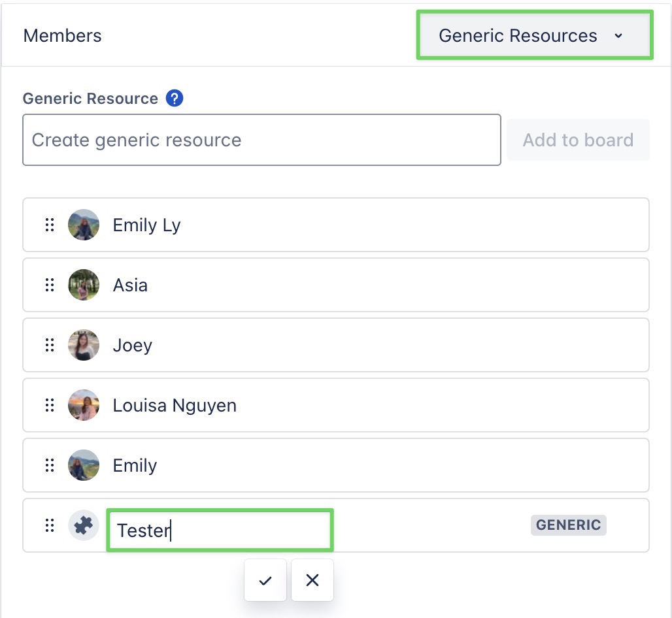
Task: Click the help question mark icon
Action: click(x=175, y=99)
